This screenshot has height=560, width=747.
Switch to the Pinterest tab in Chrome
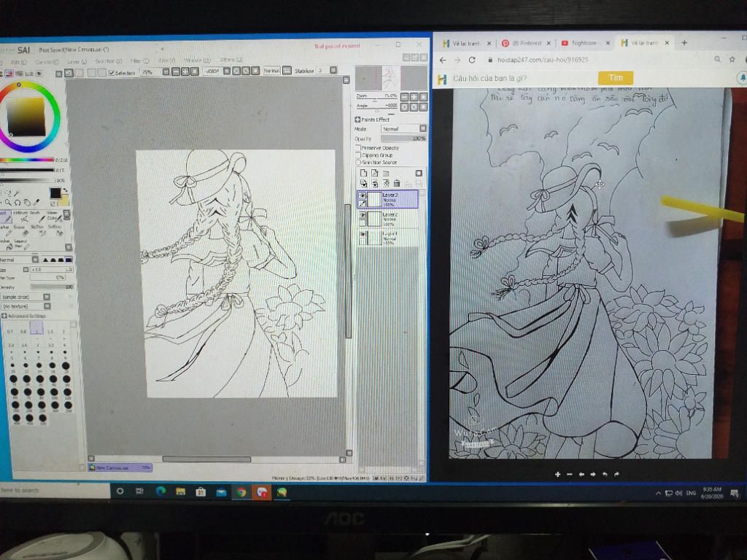click(x=526, y=43)
